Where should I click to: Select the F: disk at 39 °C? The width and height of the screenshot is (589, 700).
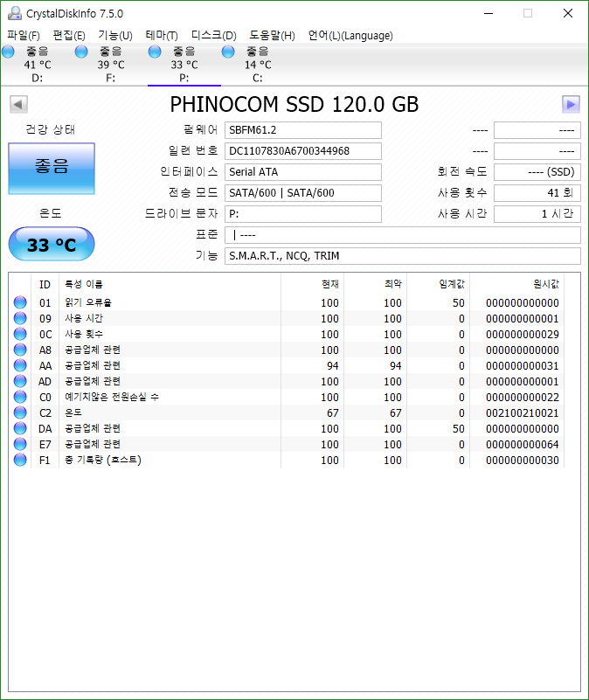[111, 65]
